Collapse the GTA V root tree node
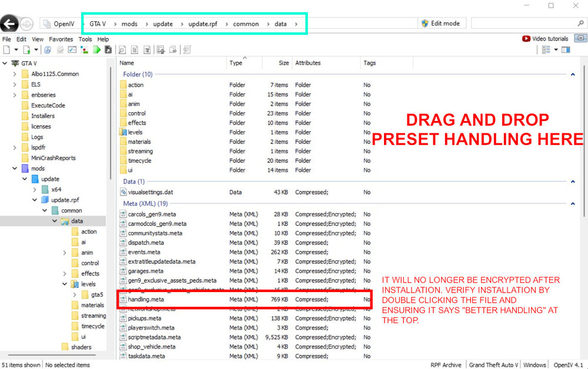The width and height of the screenshot is (588, 369). tap(5, 63)
